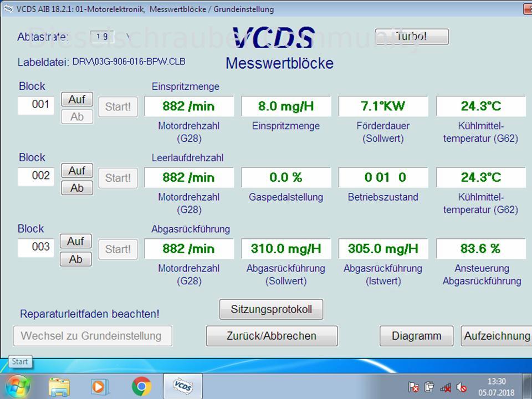Select 882 /min in the Einspritzmenge row
Screen dimensions: 532x399
pos(189,106)
